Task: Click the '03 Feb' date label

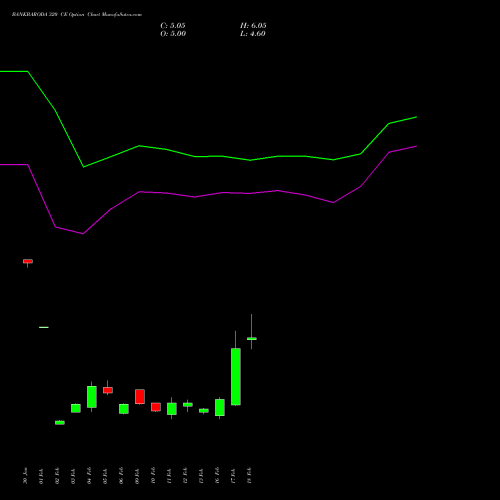Action: 73,476
